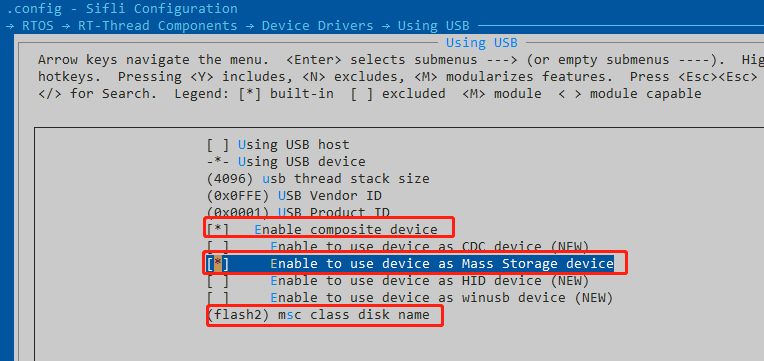Toggle the winusb device checkbox
The image size is (764, 361).
pos(217,298)
